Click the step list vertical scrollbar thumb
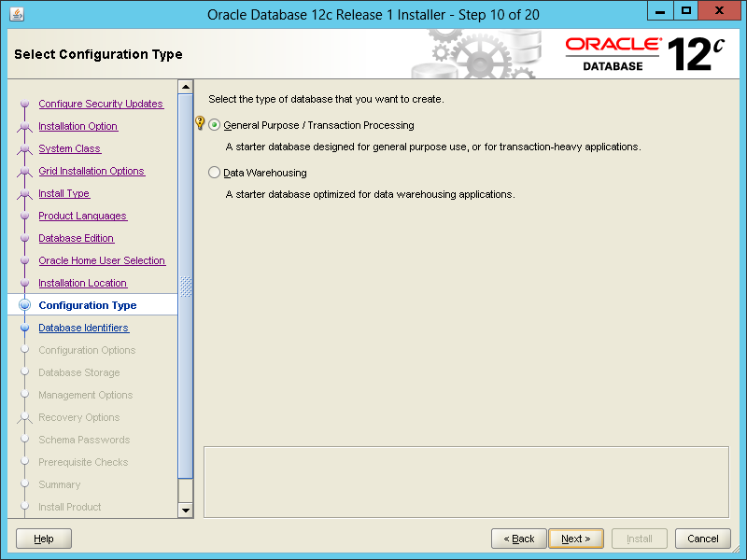Screen dimensions: 747x560 [x=185, y=287]
